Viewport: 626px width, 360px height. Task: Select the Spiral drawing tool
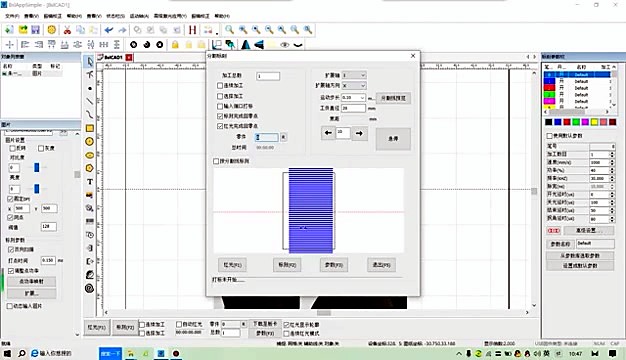click(x=90, y=288)
